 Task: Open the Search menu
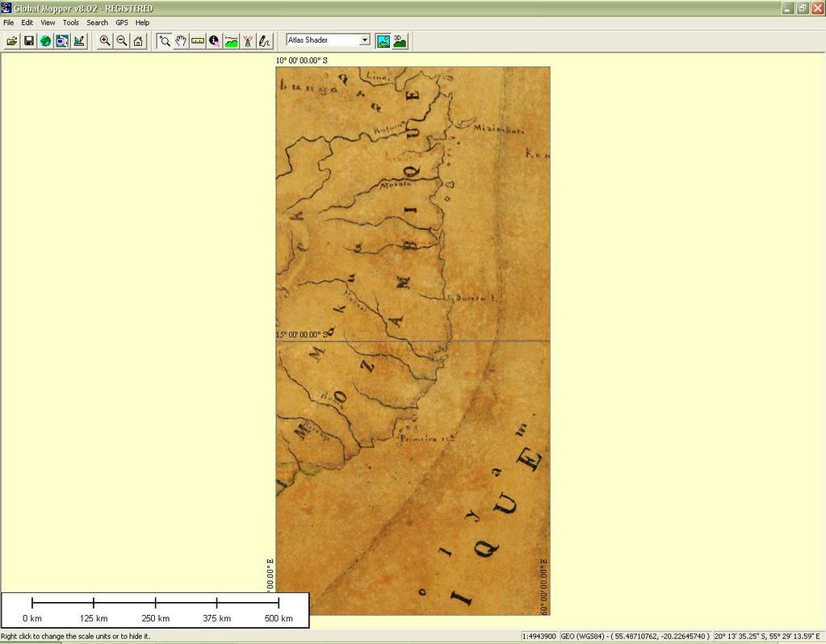tap(98, 23)
